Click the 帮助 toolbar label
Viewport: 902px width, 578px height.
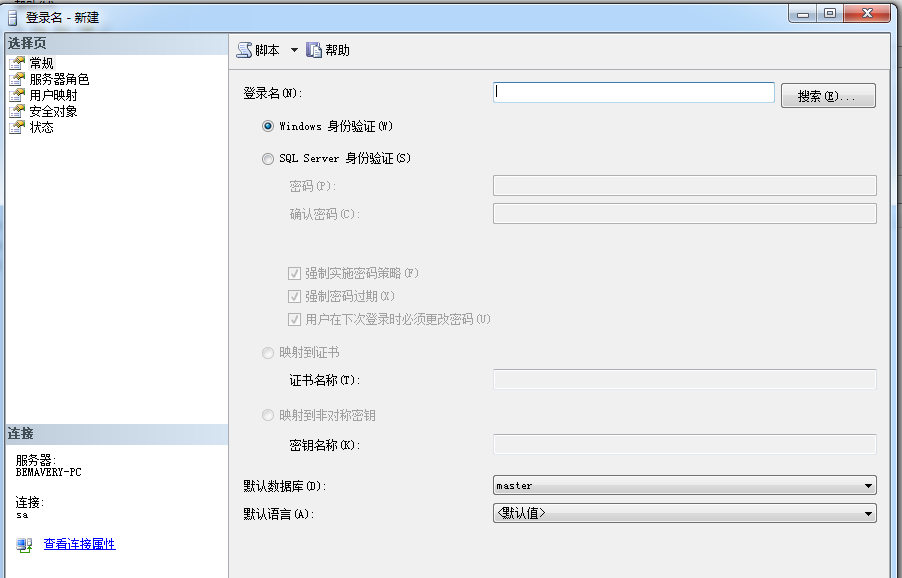click(x=338, y=50)
